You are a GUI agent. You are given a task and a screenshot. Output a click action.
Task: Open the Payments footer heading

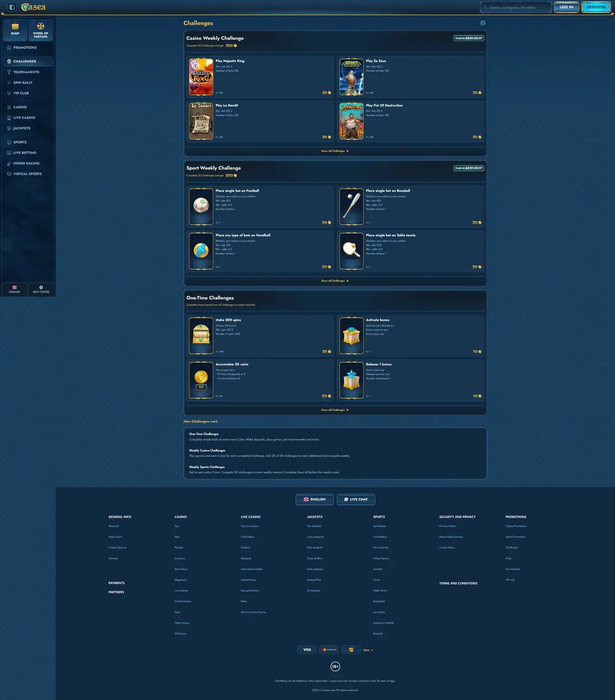click(116, 583)
